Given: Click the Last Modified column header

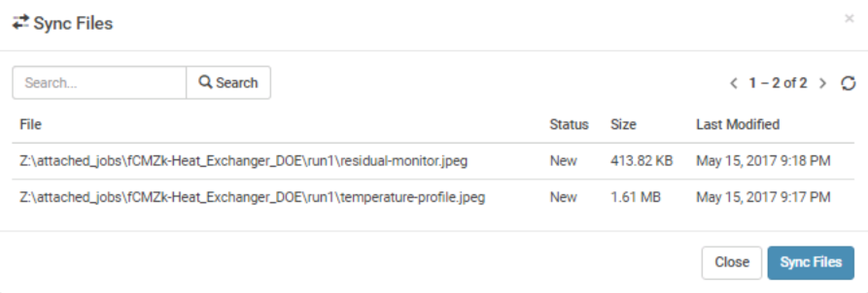Looking at the screenshot, I should [x=737, y=125].
